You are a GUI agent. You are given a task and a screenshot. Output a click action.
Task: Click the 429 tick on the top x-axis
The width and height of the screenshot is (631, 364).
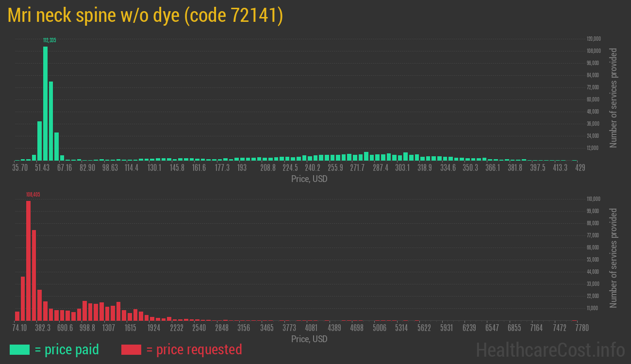pyautogui.click(x=580, y=168)
